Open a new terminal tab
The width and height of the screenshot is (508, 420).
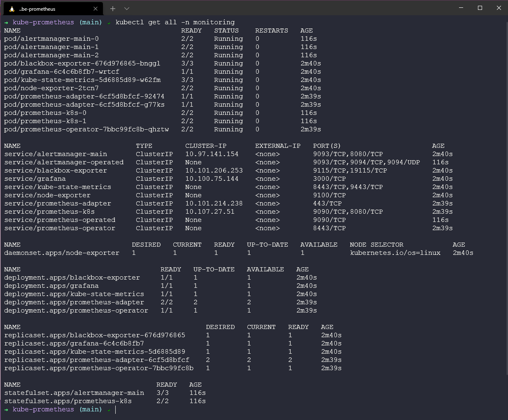[x=113, y=9]
